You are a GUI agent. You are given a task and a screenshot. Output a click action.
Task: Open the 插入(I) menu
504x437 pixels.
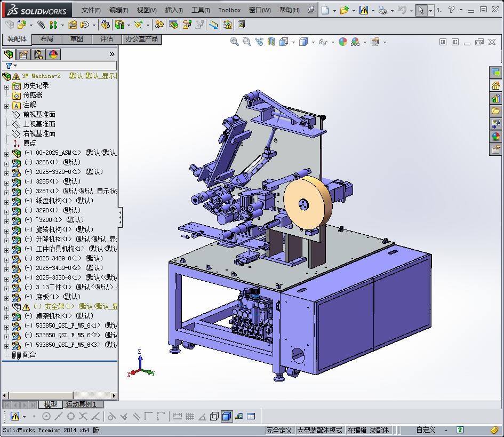(174, 10)
